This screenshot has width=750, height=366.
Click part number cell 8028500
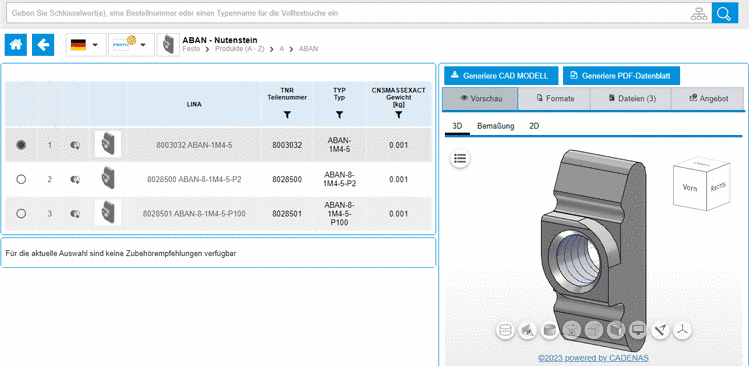tap(287, 180)
